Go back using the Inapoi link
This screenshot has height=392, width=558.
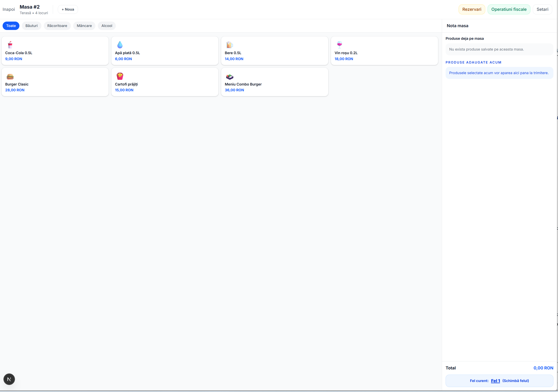click(x=9, y=9)
